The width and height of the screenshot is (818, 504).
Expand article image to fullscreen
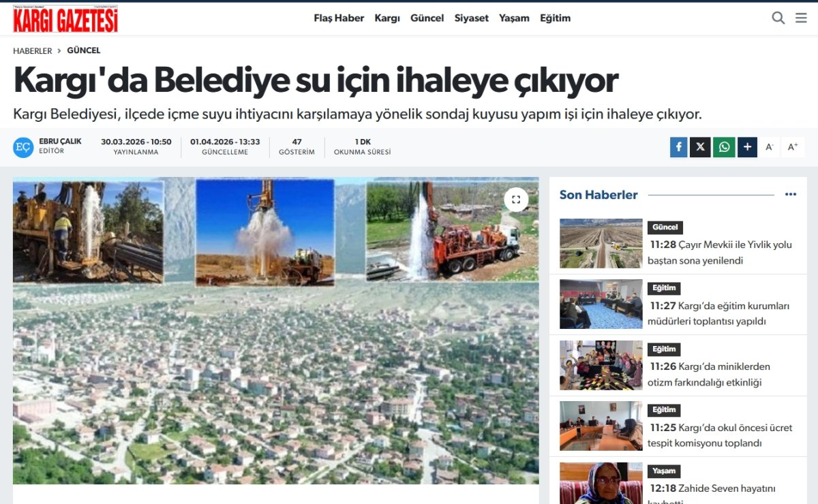[x=516, y=200]
